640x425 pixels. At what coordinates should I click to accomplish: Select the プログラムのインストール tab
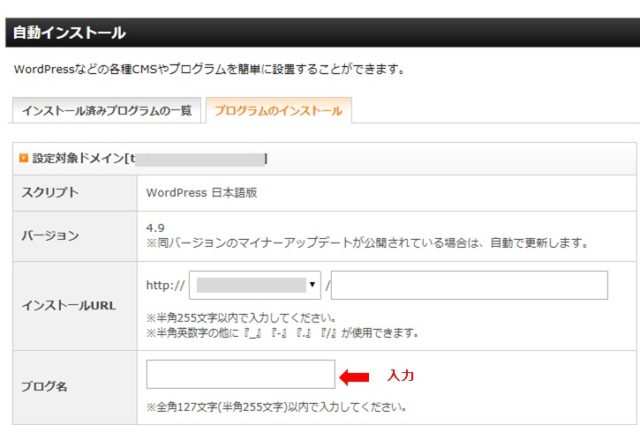[278, 110]
